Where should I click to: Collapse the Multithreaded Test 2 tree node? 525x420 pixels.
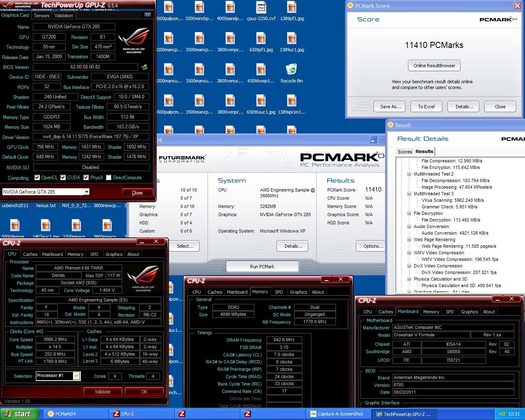click(x=409, y=174)
